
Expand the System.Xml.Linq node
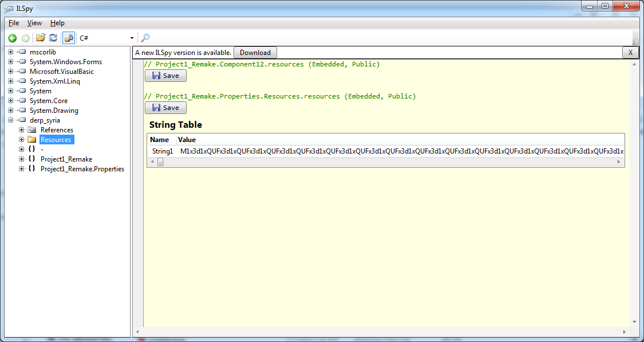pyautogui.click(x=11, y=81)
